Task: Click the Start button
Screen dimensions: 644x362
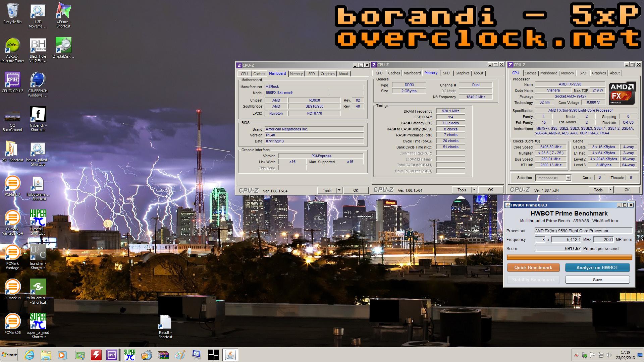Action: tap(9, 355)
